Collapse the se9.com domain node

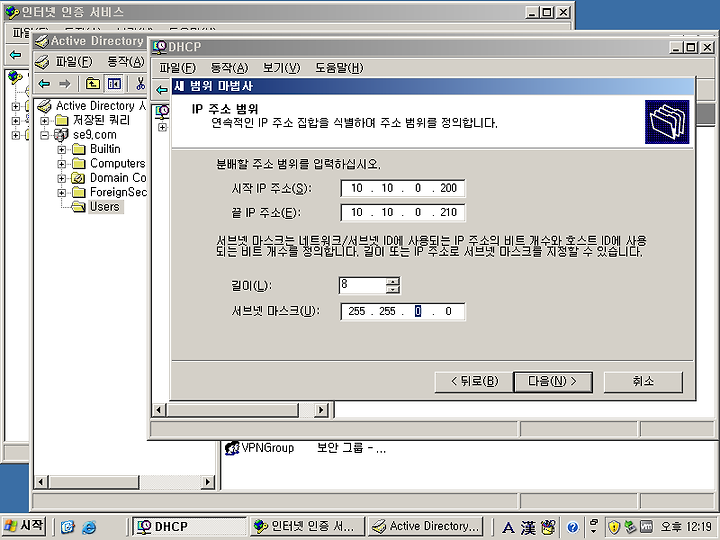pyautogui.click(x=44, y=135)
